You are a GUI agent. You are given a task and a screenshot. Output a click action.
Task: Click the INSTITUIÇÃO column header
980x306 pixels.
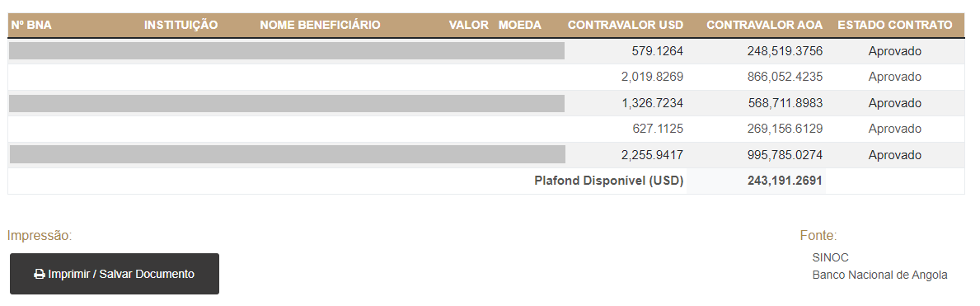[181, 25]
